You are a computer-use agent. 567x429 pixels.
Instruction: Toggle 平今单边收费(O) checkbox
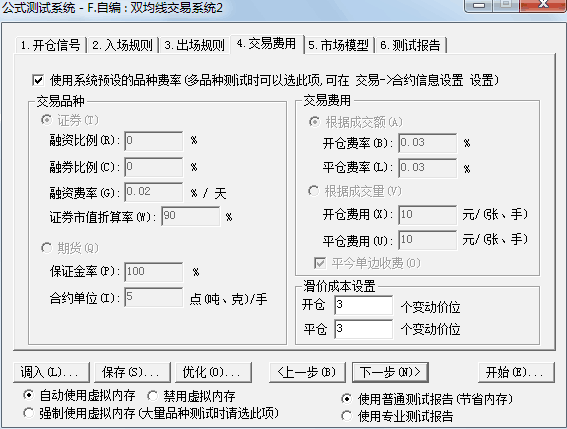[320, 263]
